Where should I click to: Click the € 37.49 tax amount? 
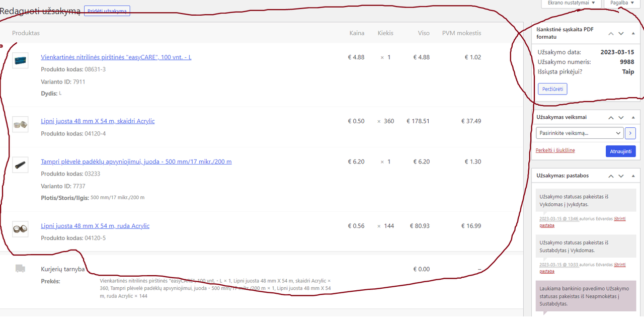[x=471, y=121]
